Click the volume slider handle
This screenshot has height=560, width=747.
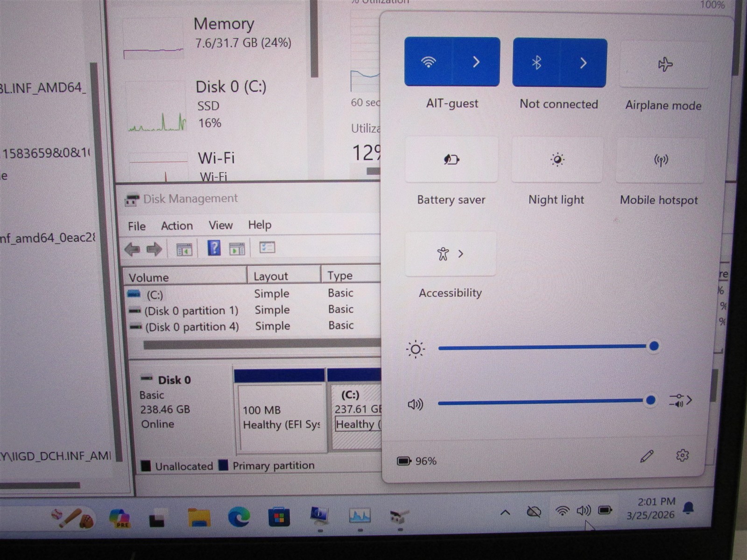tap(650, 400)
